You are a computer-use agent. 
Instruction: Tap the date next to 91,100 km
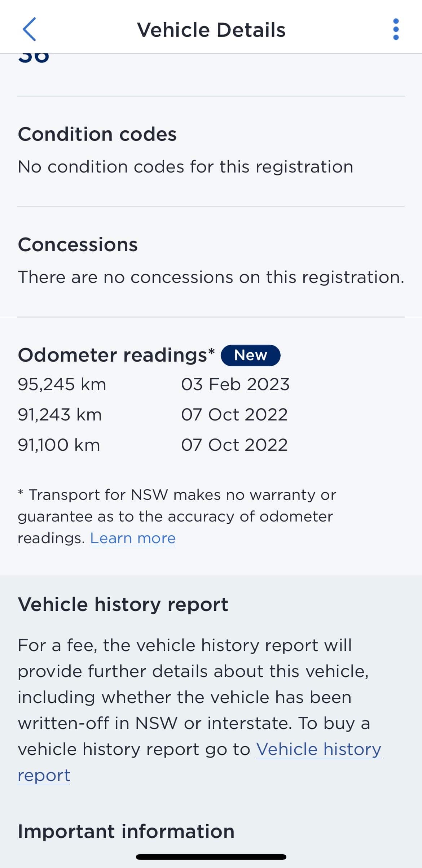(234, 445)
